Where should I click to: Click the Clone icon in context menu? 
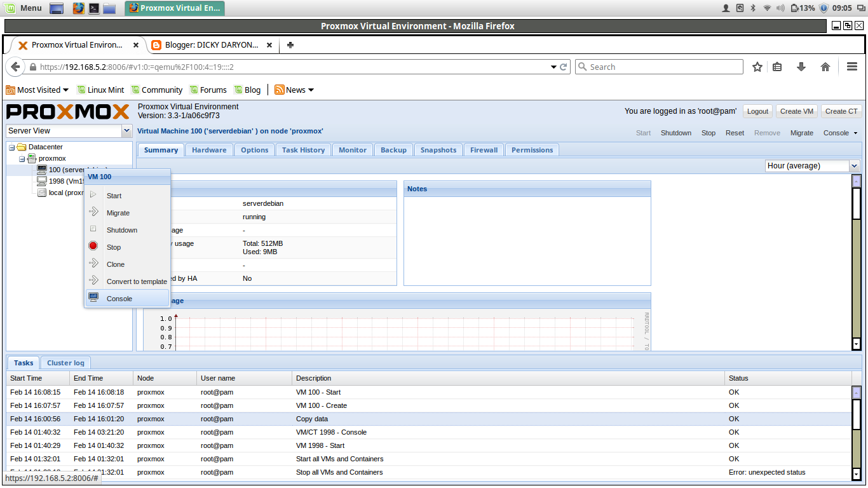tap(93, 264)
